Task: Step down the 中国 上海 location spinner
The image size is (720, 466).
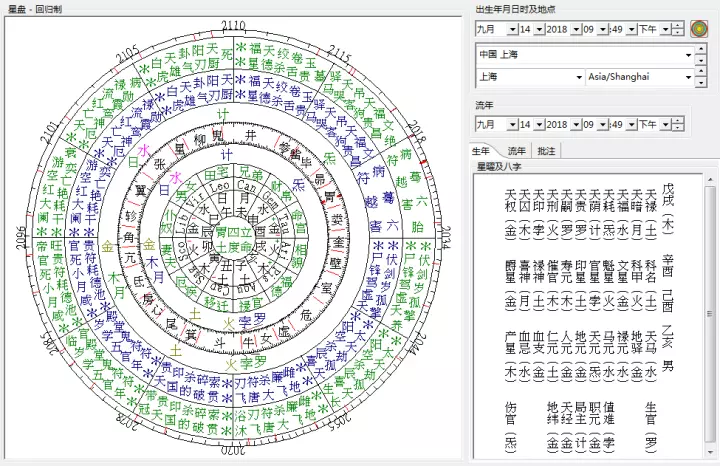Action: (x=700, y=60)
